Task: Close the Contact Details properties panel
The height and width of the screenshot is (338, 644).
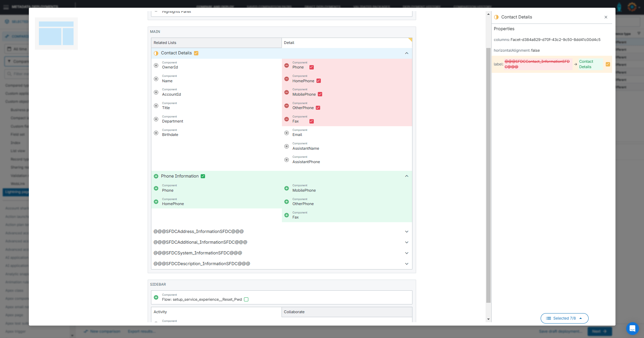Action: tap(606, 17)
